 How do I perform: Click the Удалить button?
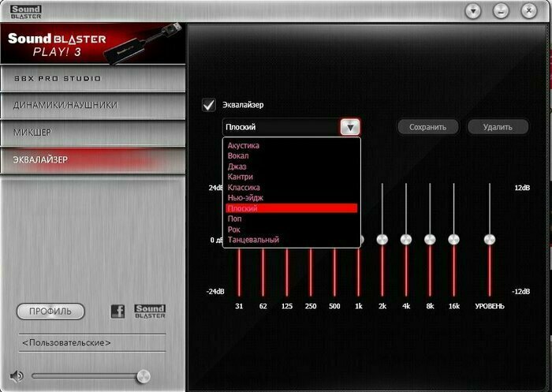498,127
